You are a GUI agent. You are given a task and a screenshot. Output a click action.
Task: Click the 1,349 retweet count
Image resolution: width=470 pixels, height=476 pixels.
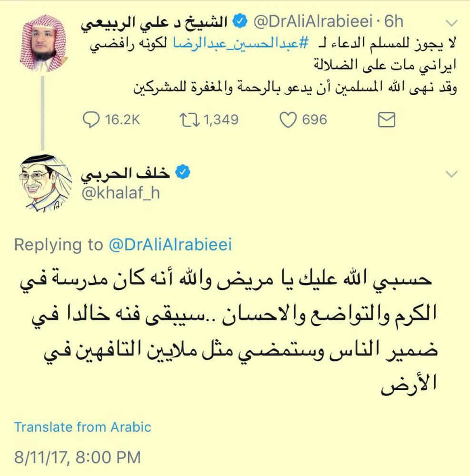(x=220, y=119)
